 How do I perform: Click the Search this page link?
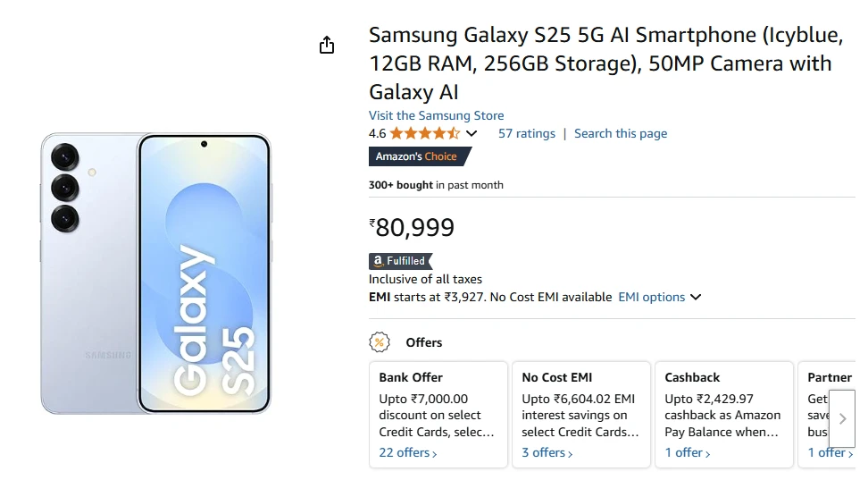pyautogui.click(x=621, y=133)
